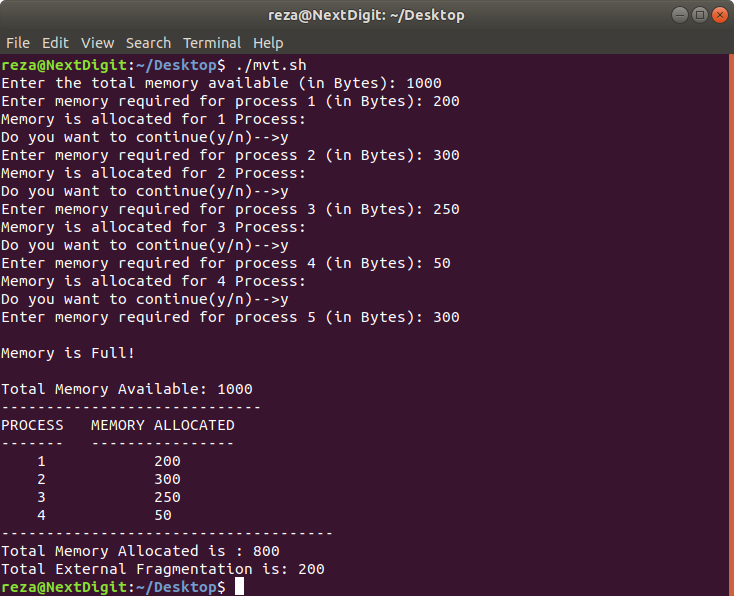
Task: Click table value 250 for process 3
Action: click(167, 497)
